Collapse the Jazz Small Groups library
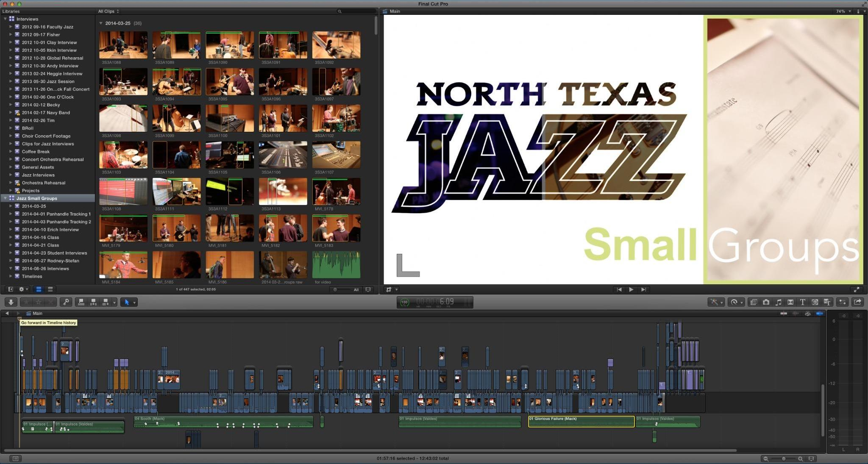This screenshot has height=464, width=868. (x=5, y=198)
